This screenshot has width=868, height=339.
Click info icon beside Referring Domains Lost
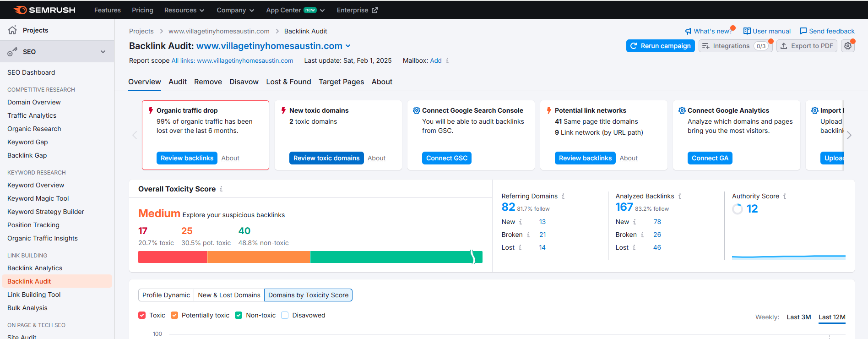(520, 247)
